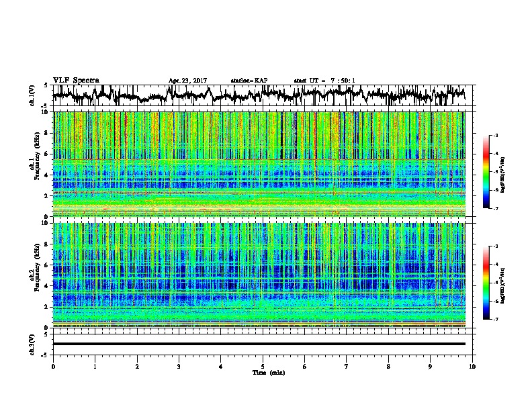
Task: Click the time axis tick label "9"
Action: (430, 367)
